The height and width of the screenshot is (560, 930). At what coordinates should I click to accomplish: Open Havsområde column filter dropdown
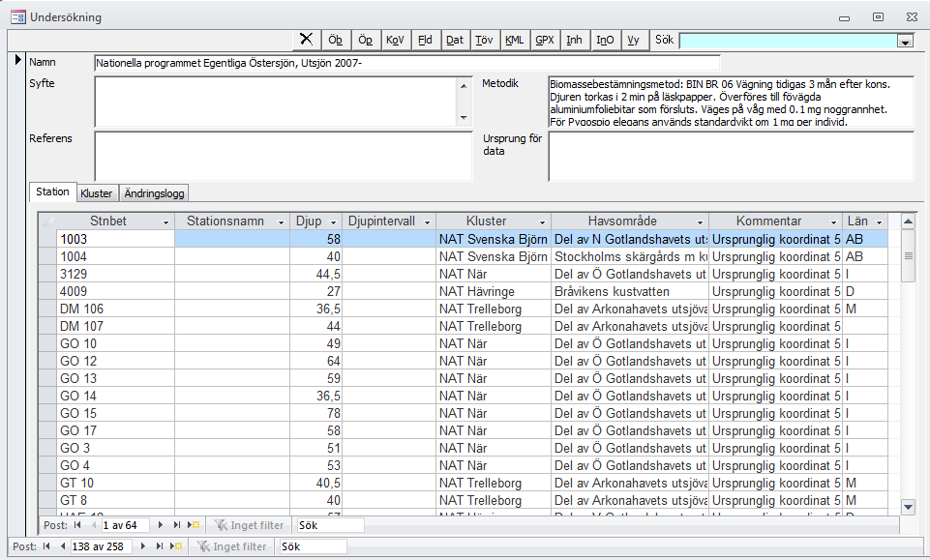point(700,222)
